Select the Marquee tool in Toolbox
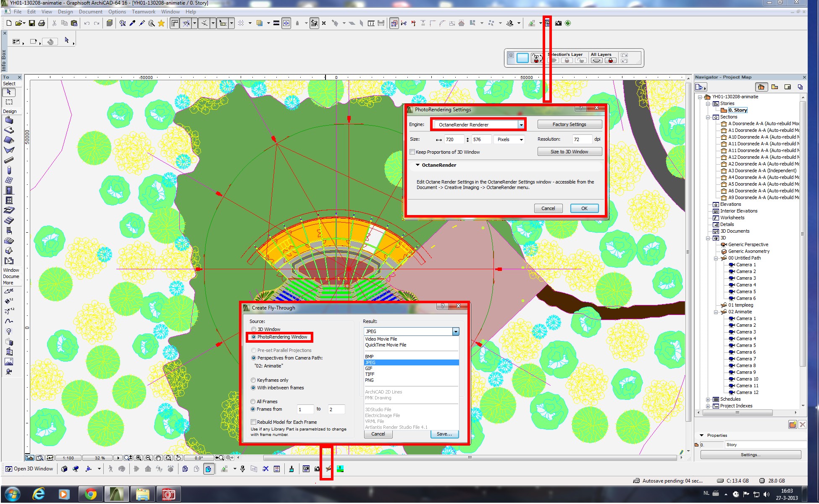The image size is (819, 504). coord(9,102)
